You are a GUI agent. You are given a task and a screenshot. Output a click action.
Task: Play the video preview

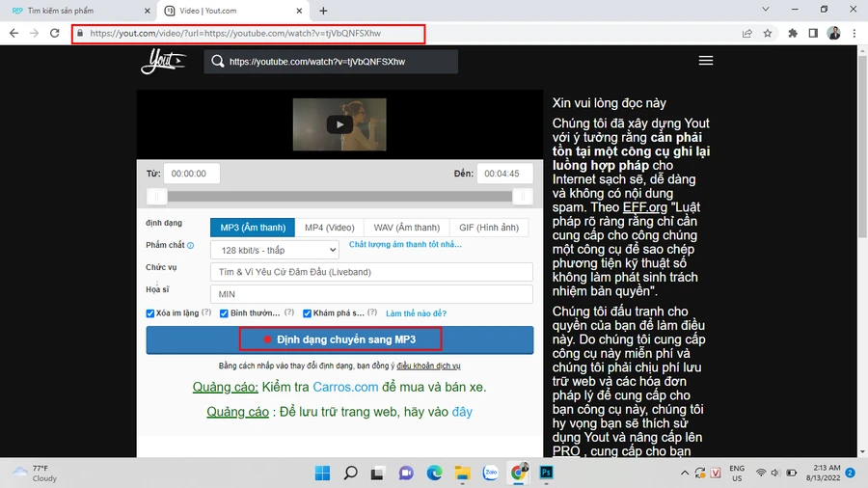coord(339,124)
